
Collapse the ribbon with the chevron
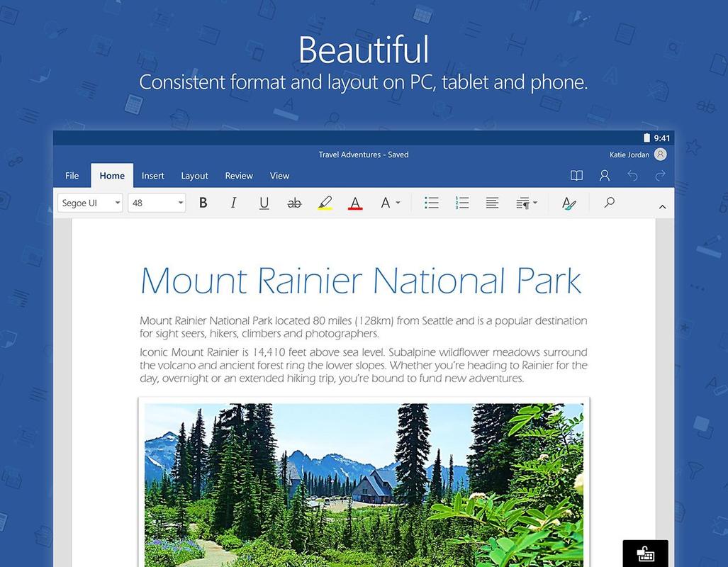[663, 207]
